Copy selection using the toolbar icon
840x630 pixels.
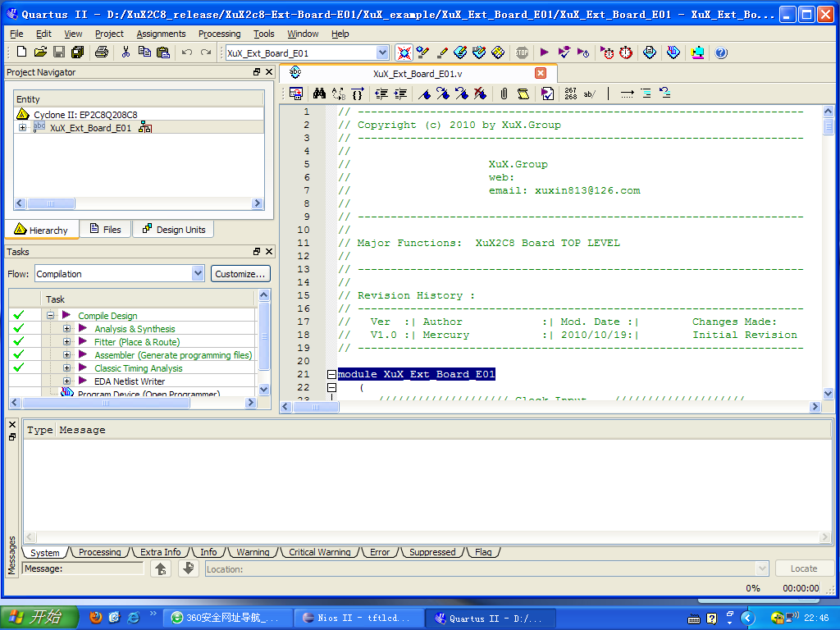[x=144, y=52]
